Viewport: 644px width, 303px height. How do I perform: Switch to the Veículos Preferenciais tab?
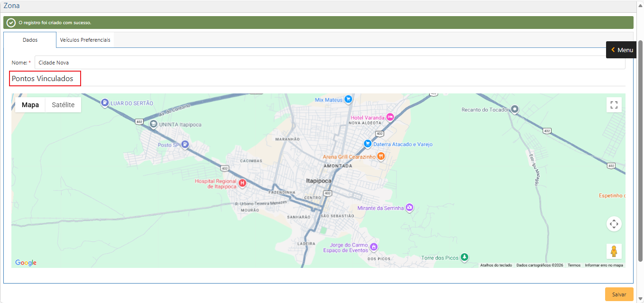coord(85,40)
